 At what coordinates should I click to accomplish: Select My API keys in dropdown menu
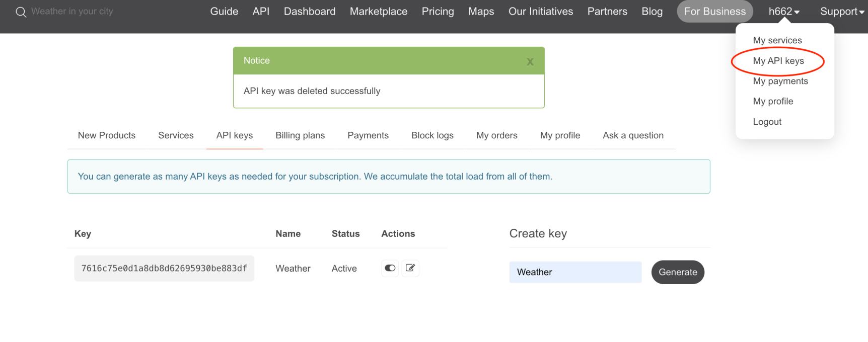tap(778, 61)
